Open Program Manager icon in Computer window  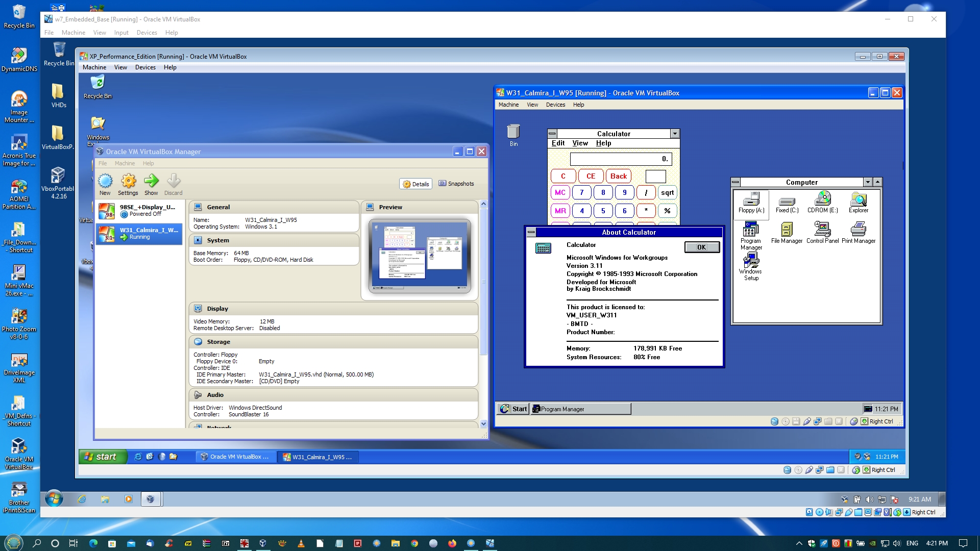tap(751, 236)
